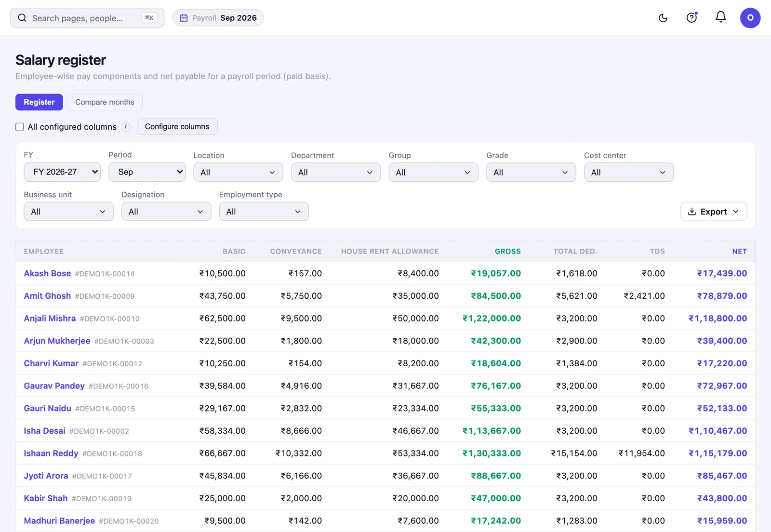The image size is (771, 532).
Task: Expand the Department filter
Action: click(336, 173)
